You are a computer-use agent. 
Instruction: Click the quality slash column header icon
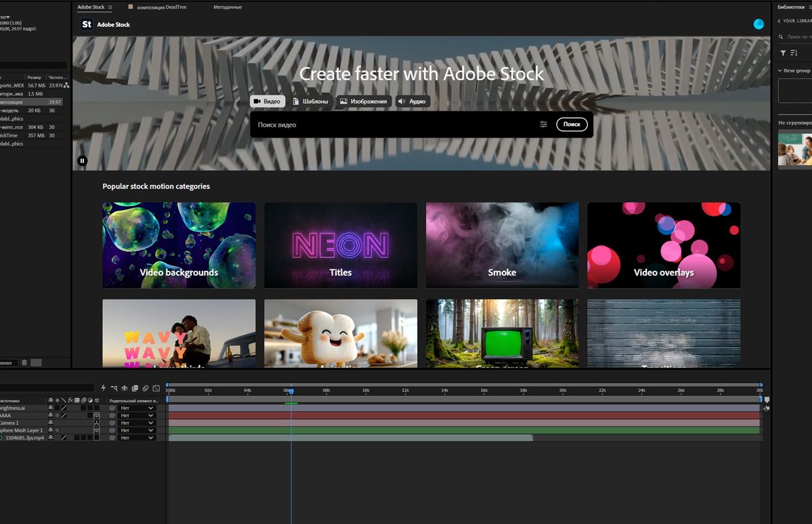(64, 400)
